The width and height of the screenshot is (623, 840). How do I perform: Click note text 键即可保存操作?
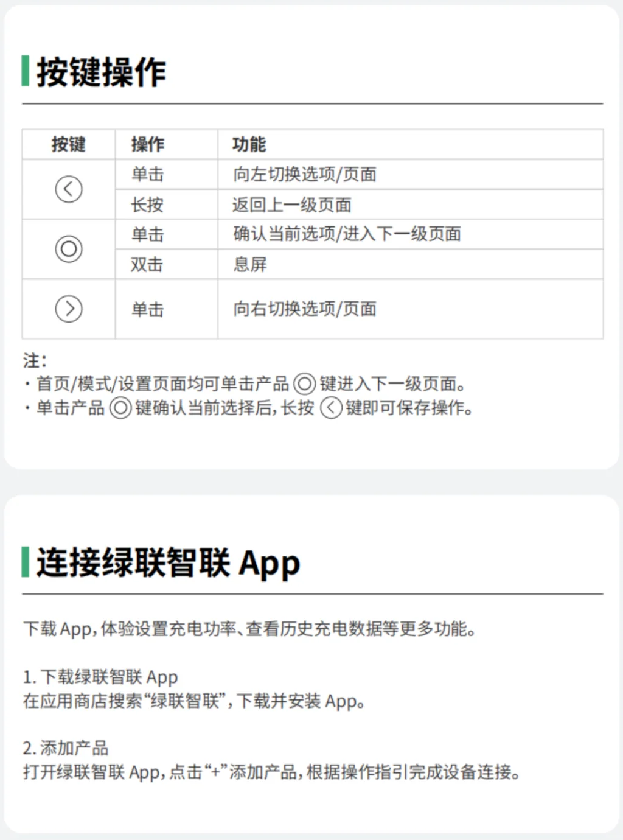[x=409, y=408]
